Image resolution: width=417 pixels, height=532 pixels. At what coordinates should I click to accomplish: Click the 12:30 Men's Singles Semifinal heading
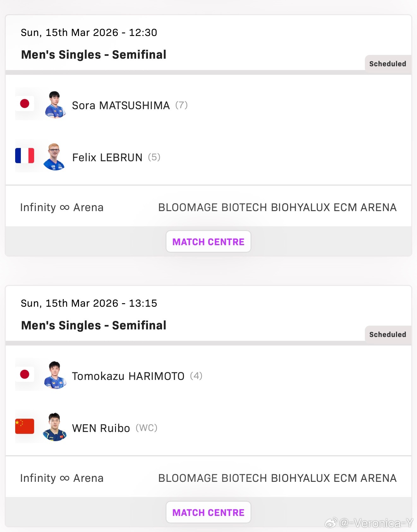pyautogui.click(x=94, y=55)
